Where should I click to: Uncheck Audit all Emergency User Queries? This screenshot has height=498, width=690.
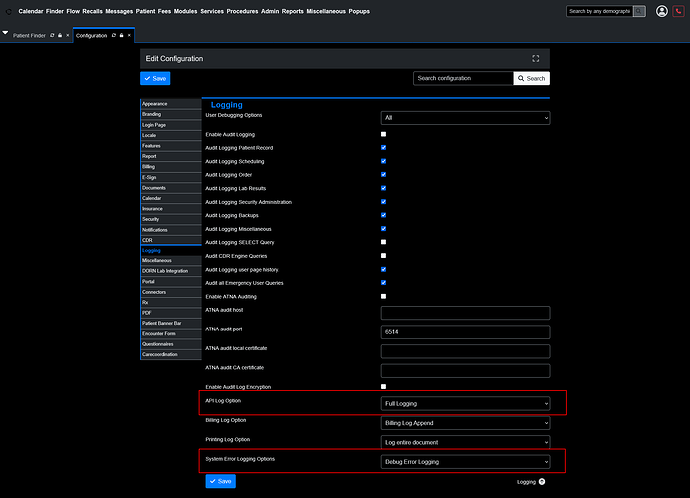pyautogui.click(x=383, y=282)
